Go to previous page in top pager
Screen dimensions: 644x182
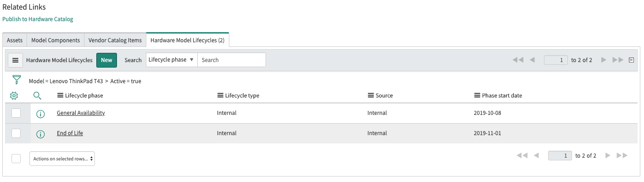pos(532,60)
